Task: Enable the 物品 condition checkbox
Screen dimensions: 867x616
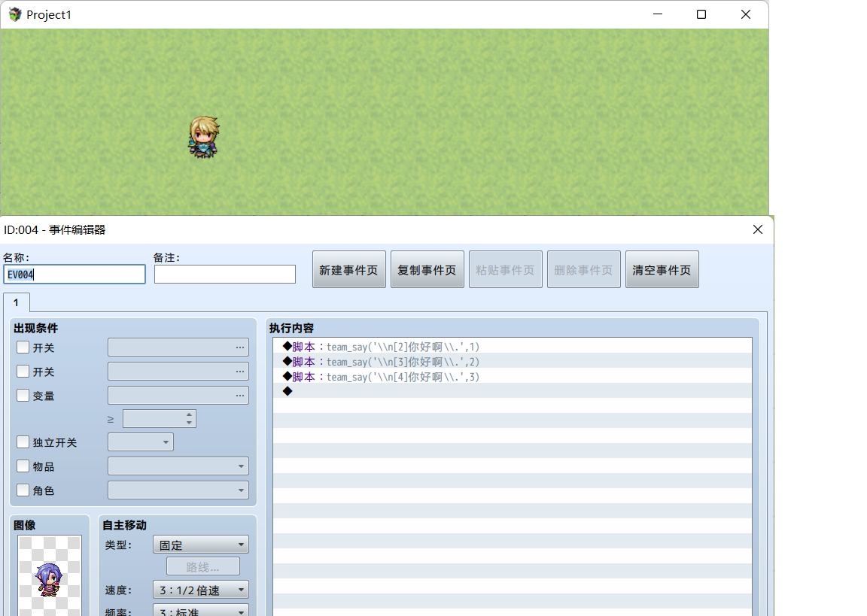Action: [x=23, y=466]
